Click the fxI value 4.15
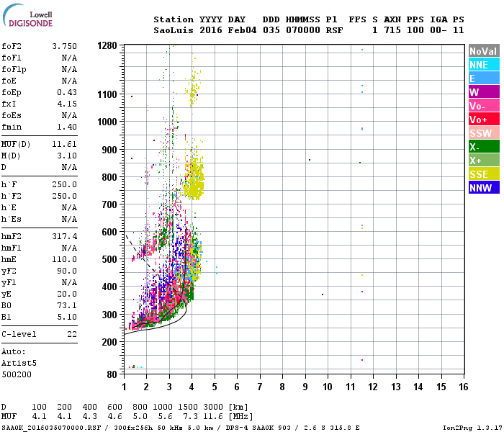The height and width of the screenshot is (432, 504). [67, 104]
